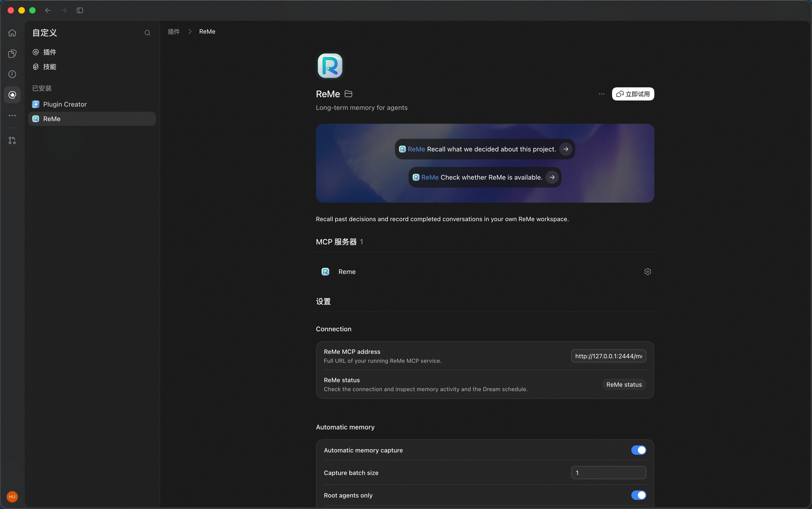
Task: Toggle Automatic memory capture switch
Action: pyautogui.click(x=638, y=450)
